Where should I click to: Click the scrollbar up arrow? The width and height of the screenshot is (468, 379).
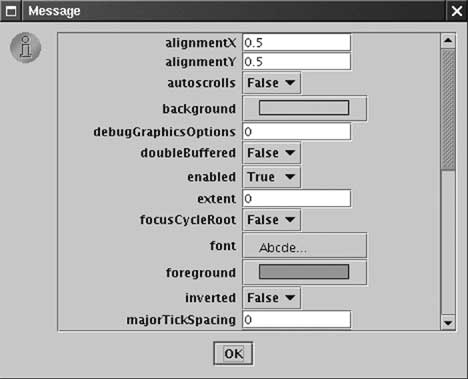point(448,41)
